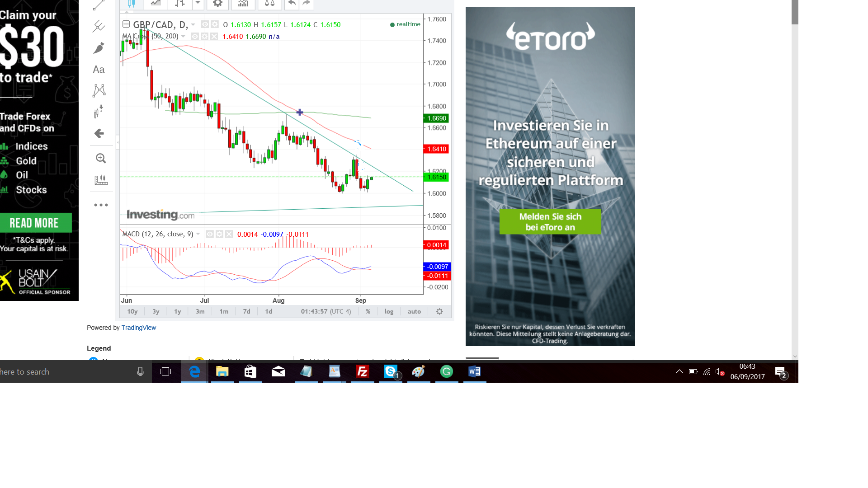
Task: Select the Pitchfork drawing tool
Action: click(x=99, y=26)
